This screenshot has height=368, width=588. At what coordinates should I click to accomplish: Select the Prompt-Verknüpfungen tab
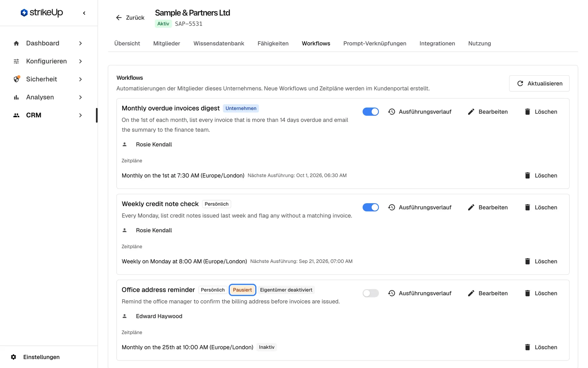click(x=375, y=44)
